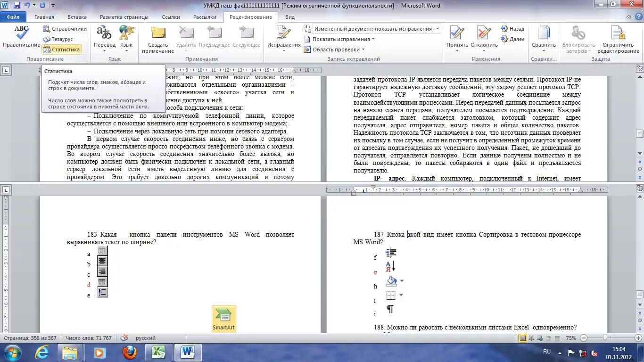Click Число слов word count in status bar
This screenshot has height=362, width=644.
point(89,338)
